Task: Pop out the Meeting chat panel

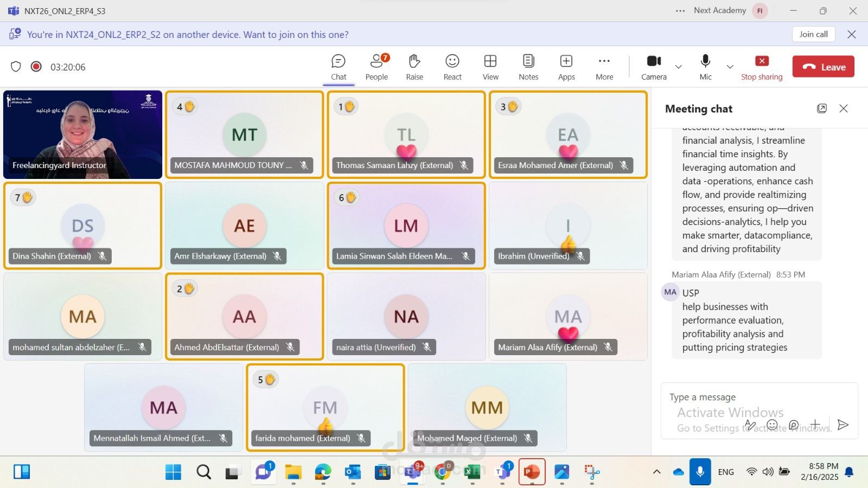Action: [822, 108]
